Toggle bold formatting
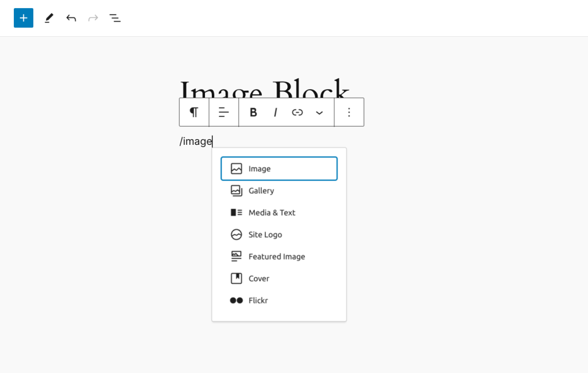The height and width of the screenshot is (373, 588). pyautogui.click(x=253, y=112)
